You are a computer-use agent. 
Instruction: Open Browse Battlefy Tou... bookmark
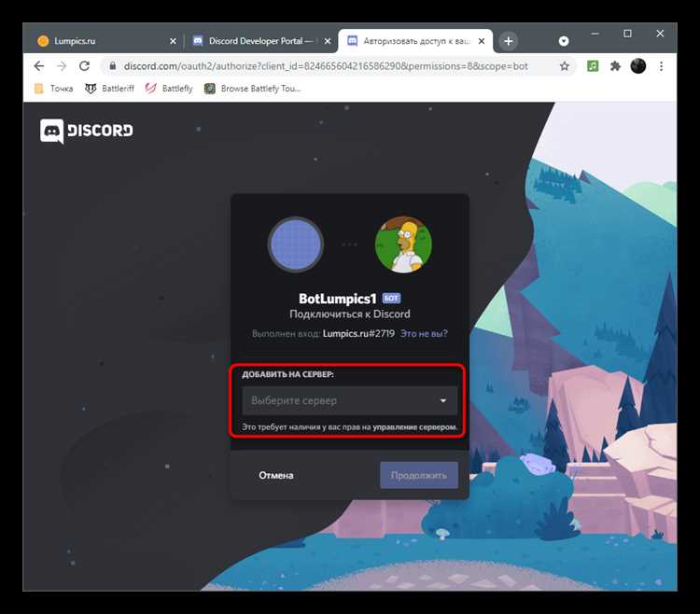point(253,89)
